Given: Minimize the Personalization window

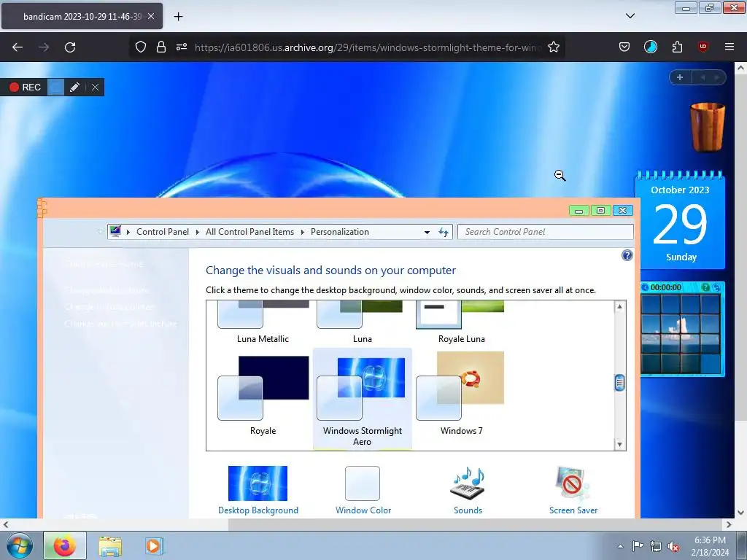Looking at the screenshot, I should [578, 211].
